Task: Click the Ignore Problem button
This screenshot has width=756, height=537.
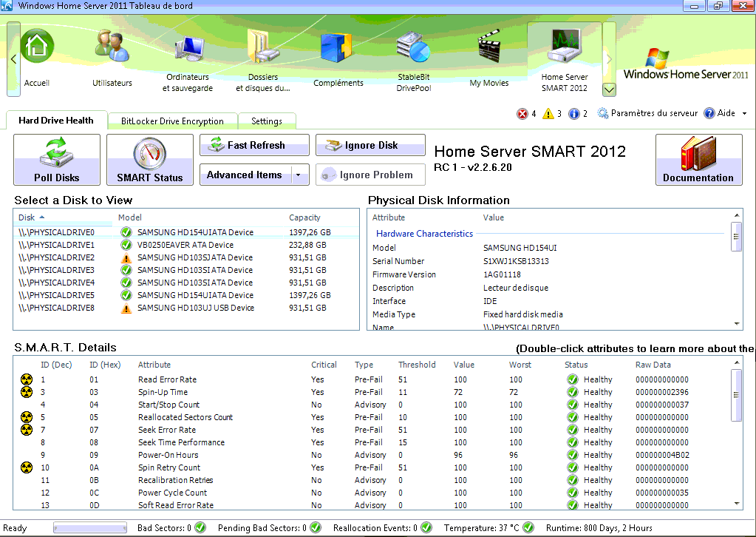Action: pos(370,175)
